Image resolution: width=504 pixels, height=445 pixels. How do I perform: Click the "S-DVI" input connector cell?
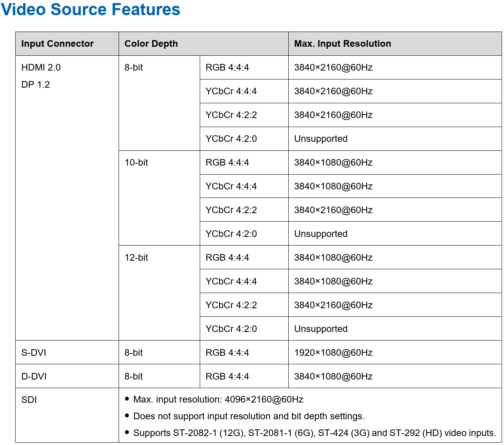[34, 353]
